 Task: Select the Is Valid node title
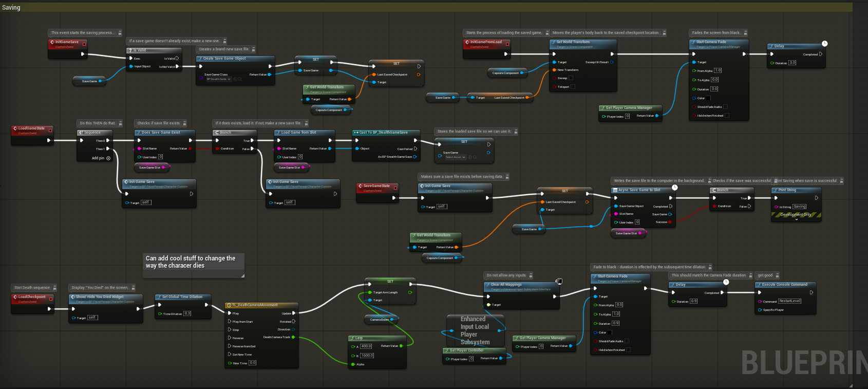(140, 50)
